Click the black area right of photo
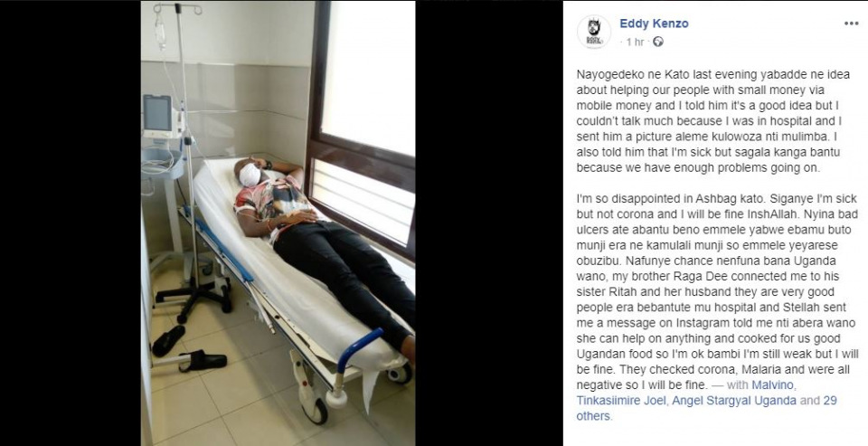The height and width of the screenshot is (446, 868). pyautogui.click(x=489, y=223)
